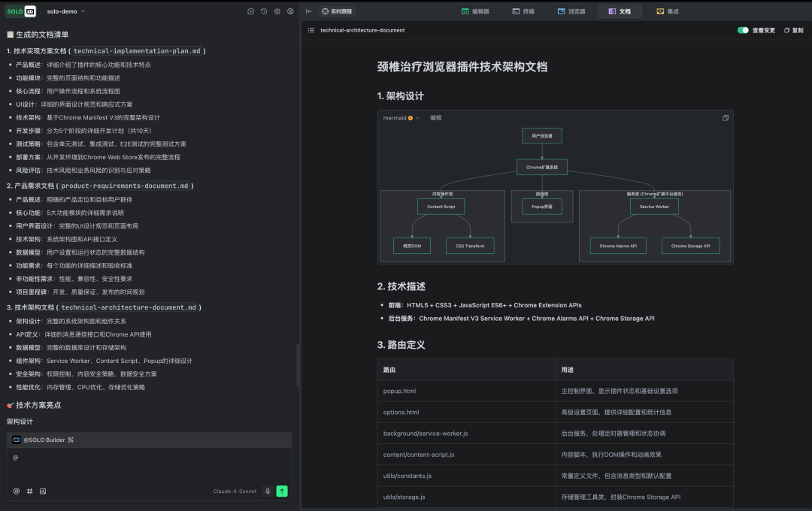The image size is (812, 511).
Task: Toggle 实时跟随 live follow mode
Action: point(337,11)
